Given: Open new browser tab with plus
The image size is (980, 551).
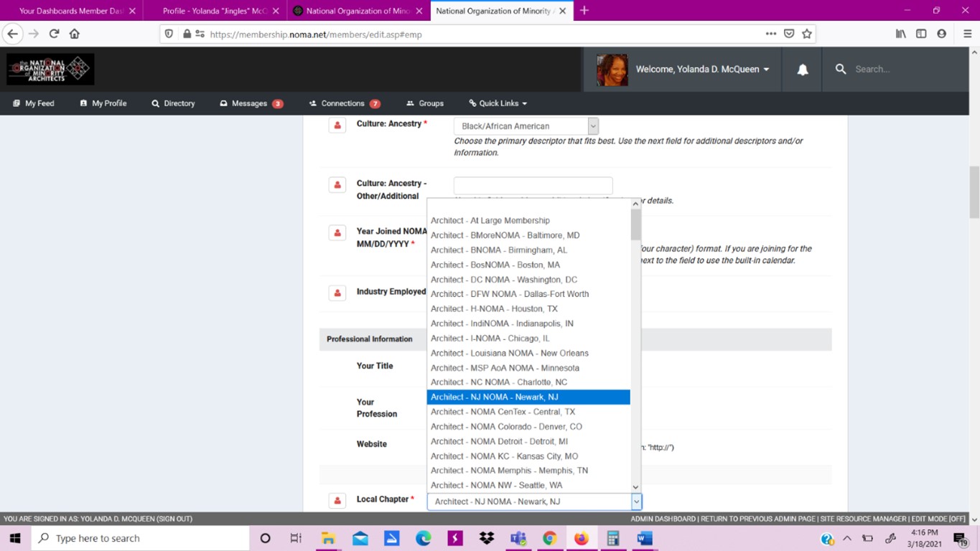Looking at the screenshot, I should (584, 11).
